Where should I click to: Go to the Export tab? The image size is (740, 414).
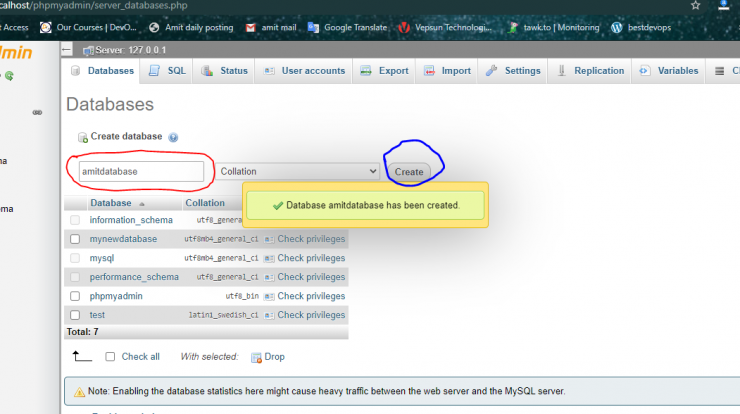pos(384,71)
